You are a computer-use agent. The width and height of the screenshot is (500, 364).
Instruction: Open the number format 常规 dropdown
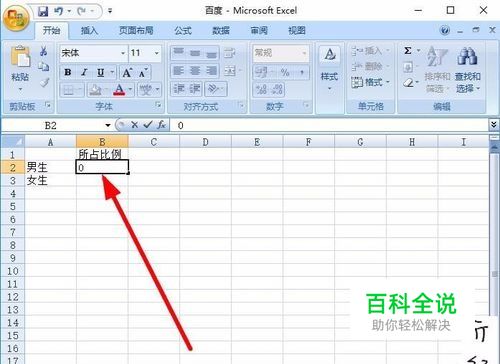coord(304,53)
